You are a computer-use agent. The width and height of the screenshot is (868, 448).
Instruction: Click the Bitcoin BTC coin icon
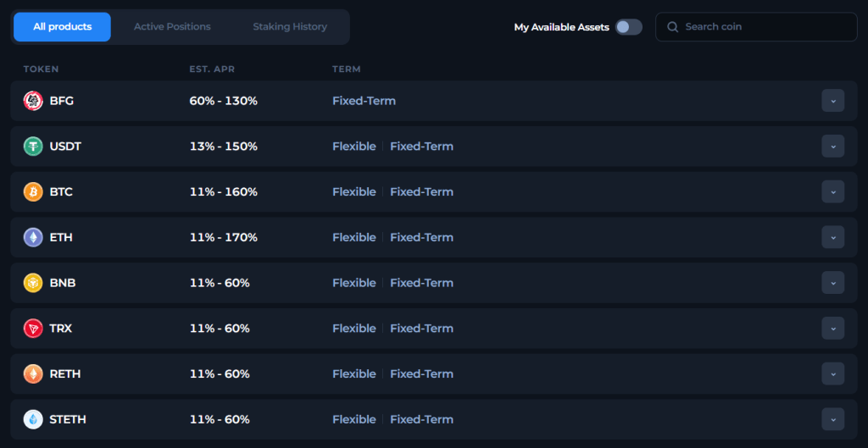point(33,192)
